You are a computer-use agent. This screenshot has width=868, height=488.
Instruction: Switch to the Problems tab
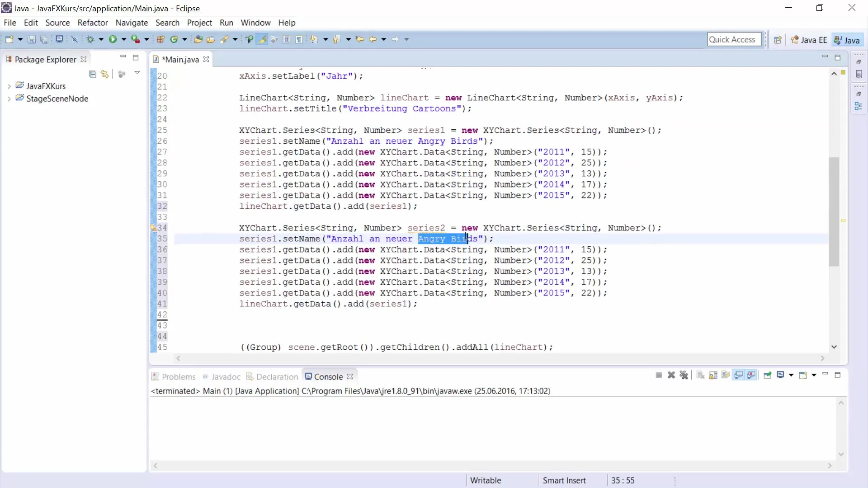click(x=174, y=377)
